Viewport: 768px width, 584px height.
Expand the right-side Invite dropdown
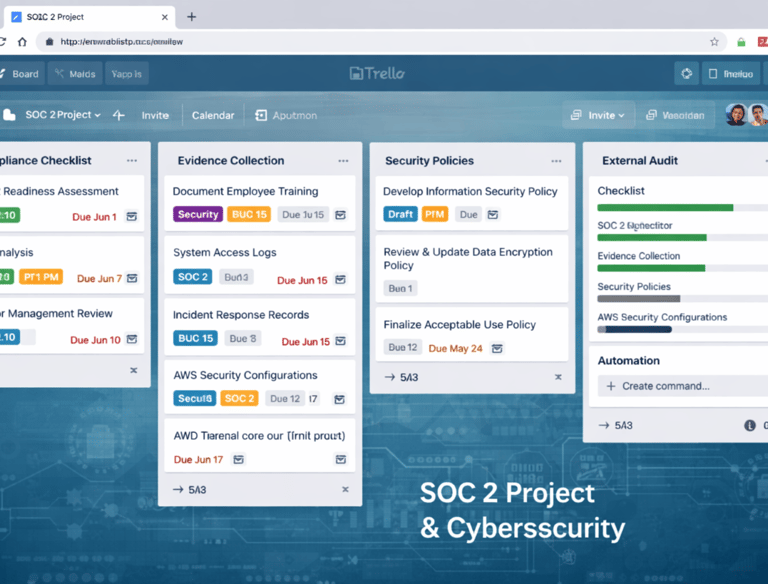[598, 115]
